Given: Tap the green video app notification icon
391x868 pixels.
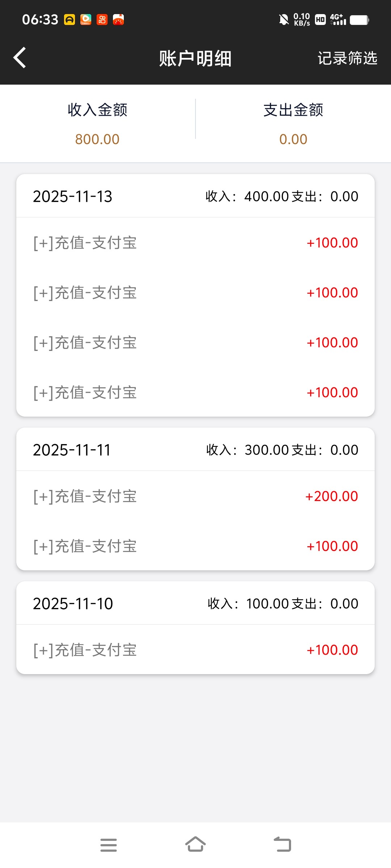Looking at the screenshot, I should tap(86, 20).
